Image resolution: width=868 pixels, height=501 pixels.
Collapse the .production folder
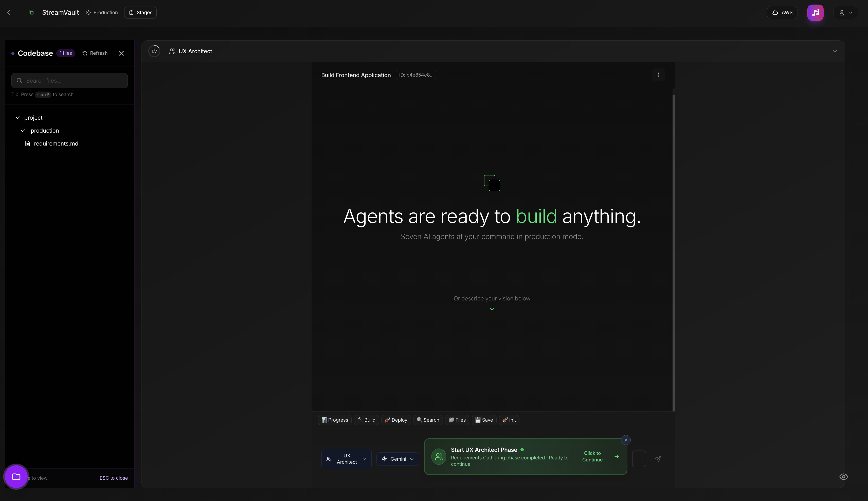(23, 131)
